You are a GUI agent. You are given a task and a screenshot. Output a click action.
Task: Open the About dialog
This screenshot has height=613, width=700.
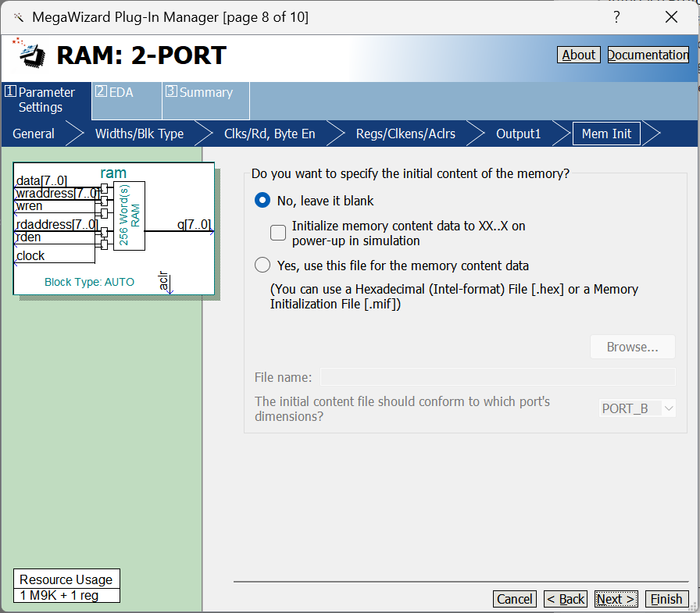click(579, 55)
